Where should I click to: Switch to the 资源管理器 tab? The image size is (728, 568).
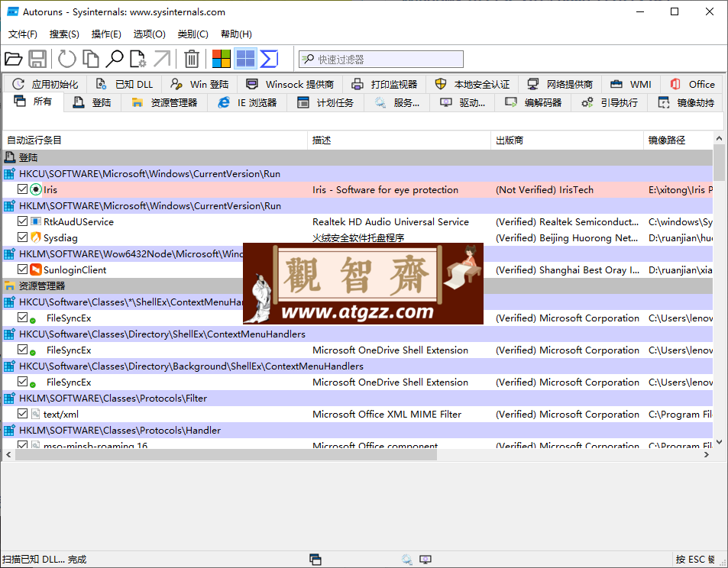(x=164, y=102)
